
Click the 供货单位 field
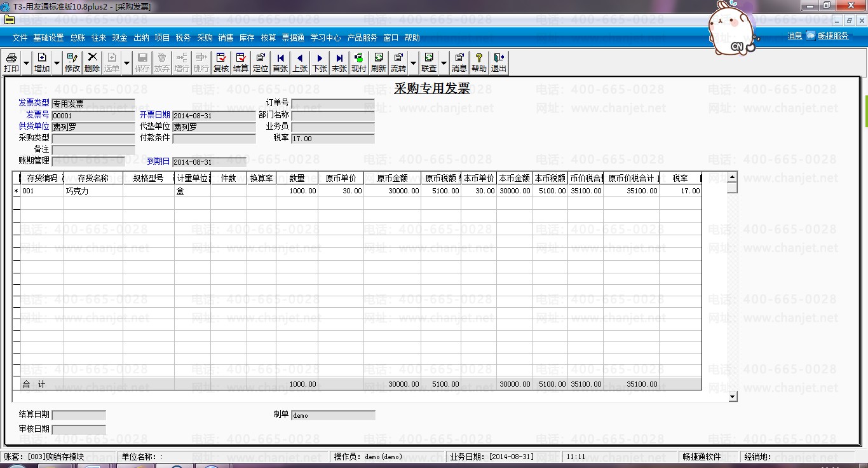[x=93, y=127]
